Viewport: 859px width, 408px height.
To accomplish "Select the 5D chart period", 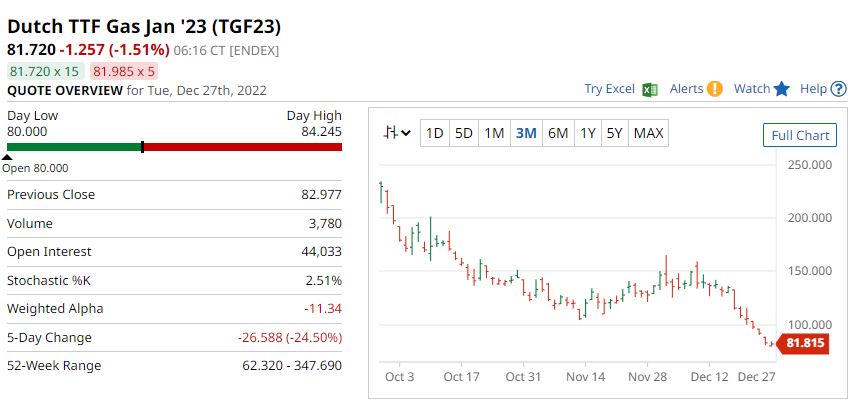I will click(464, 133).
